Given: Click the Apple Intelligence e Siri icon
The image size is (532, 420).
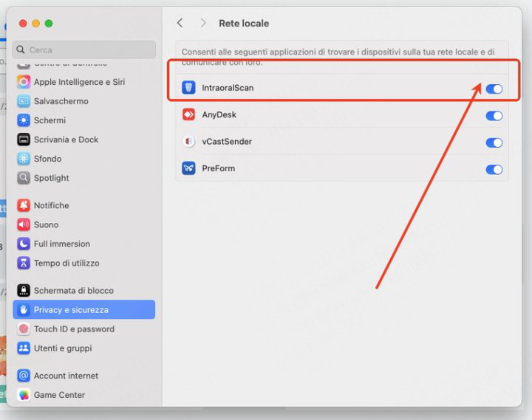Looking at the screenshot, I should 24,82.
